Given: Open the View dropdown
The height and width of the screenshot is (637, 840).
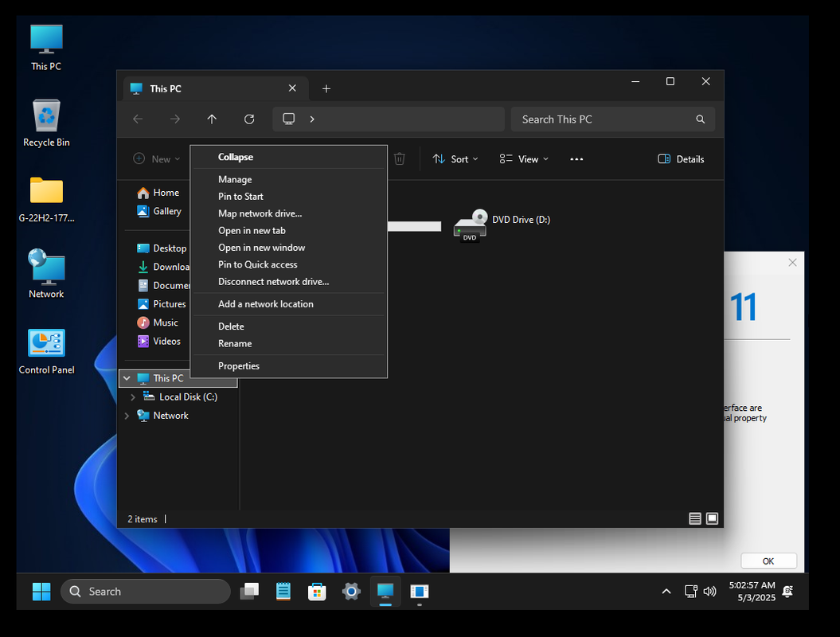Looking at the screenshot, I should tap(524, 159).
